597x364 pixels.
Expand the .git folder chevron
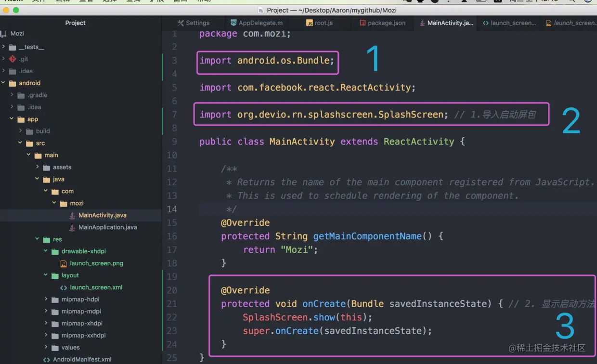click(3, 59)
